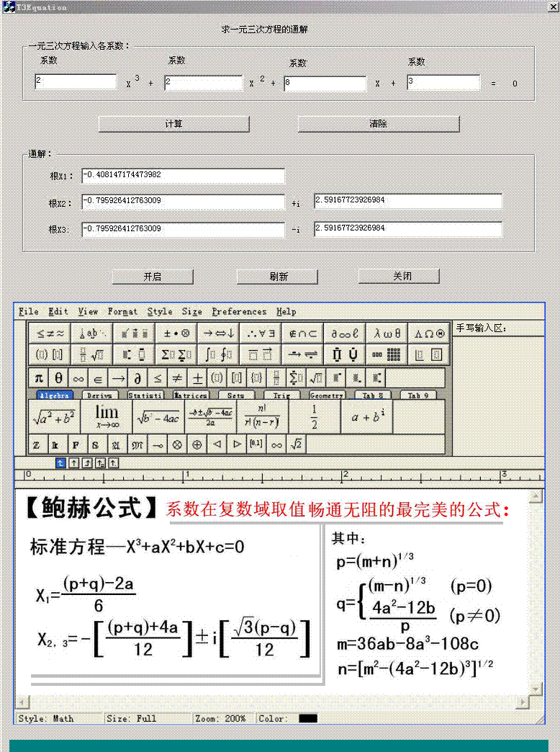Open the Style menu
The height and width of the screenshot is (752, 560).
tap(160, 312)
